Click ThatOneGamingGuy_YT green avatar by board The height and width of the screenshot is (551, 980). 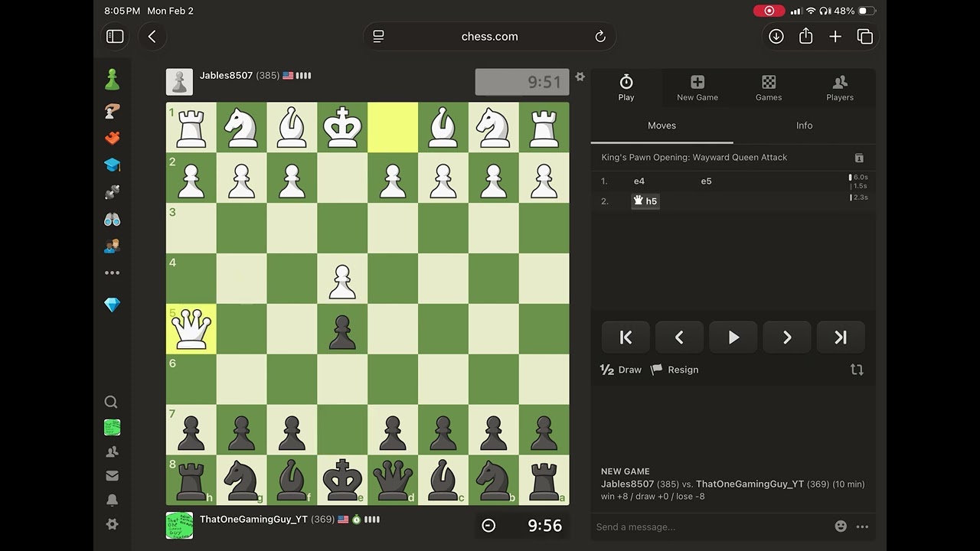(x=179, y=526)
